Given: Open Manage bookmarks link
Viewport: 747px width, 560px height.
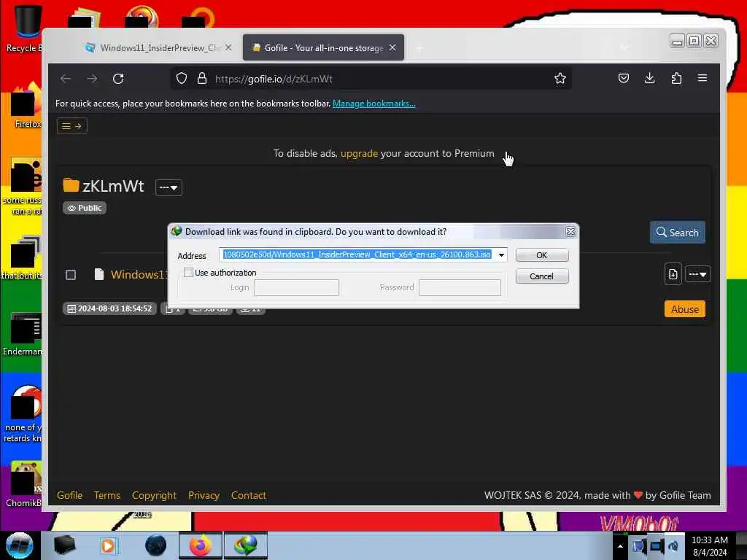Looking at the screenshot, I should (x=374, y=104).
